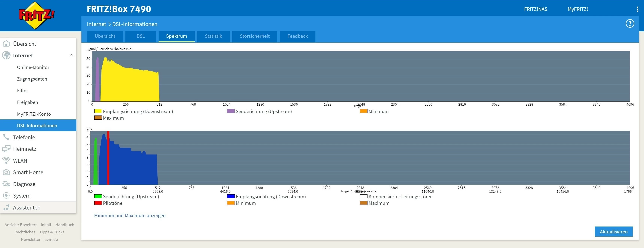Open Online-Monitor in the sidebar

[x=33, y=67]
